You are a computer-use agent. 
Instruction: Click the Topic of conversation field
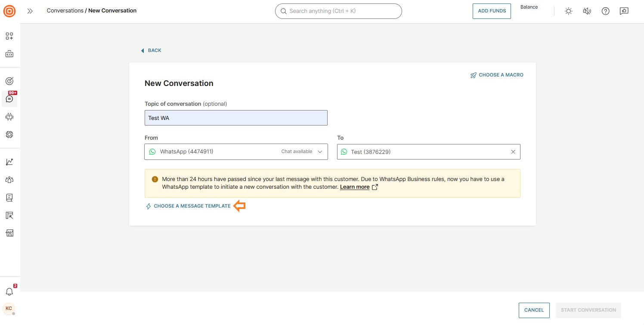click(x=236, y=118)
